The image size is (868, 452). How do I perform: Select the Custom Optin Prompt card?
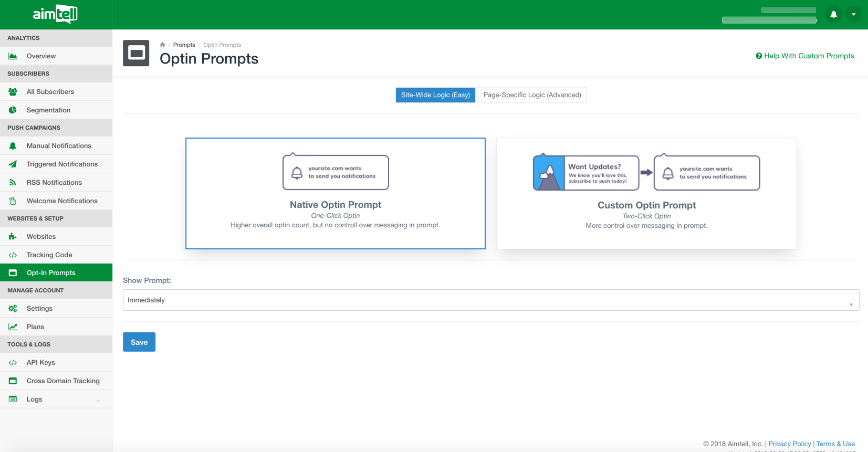[x=646, y=193]
